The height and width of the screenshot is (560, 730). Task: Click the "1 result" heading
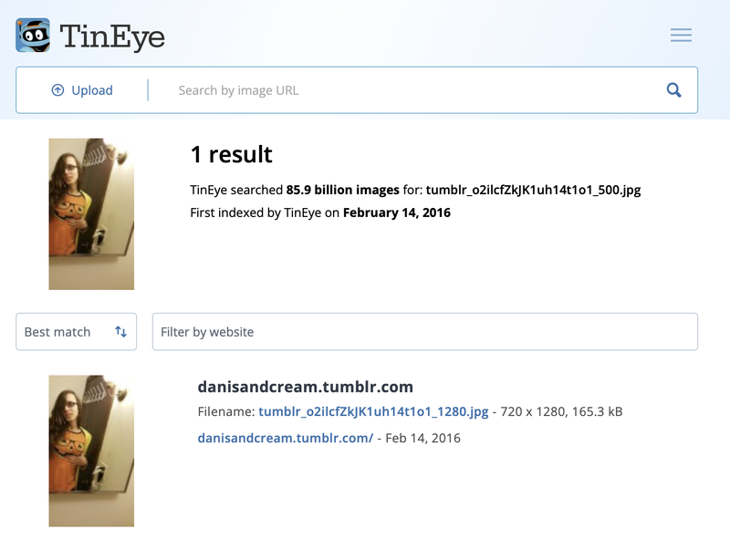(x=232, y=154)
